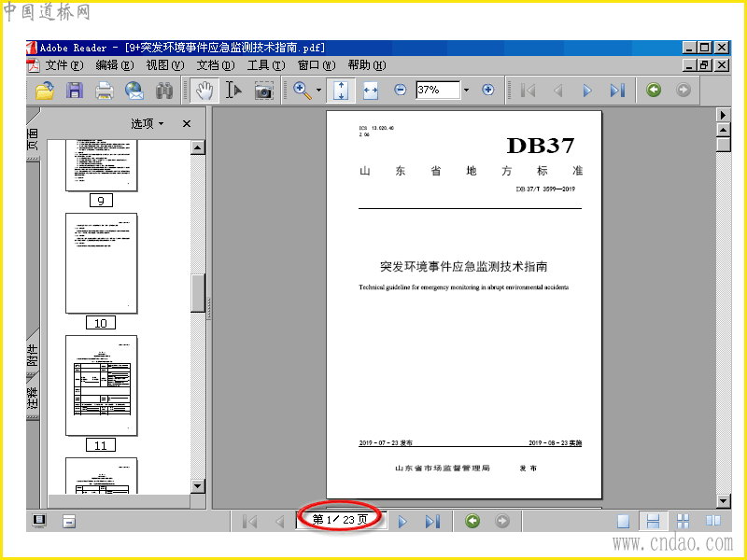Image resolution: width=747 pixels, height=560 pixels.
Task: Click the DB37 heading on the page
Action: [541, 146]
